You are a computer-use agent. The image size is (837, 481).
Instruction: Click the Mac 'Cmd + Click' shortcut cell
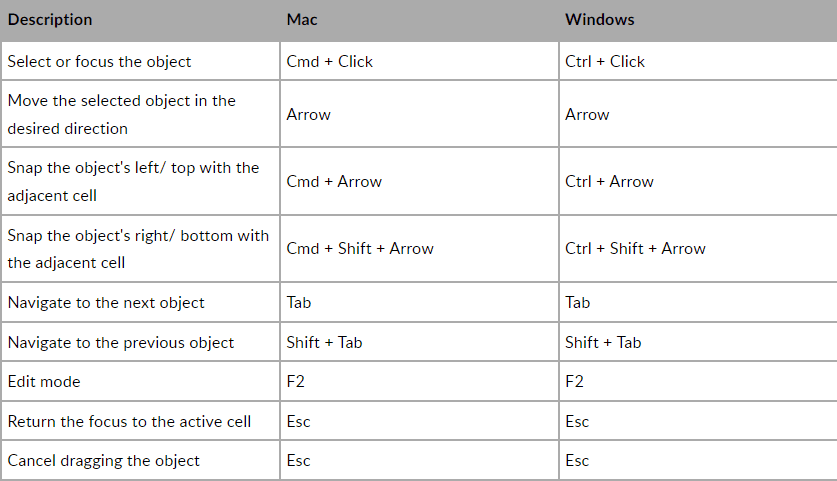point(329,61)
